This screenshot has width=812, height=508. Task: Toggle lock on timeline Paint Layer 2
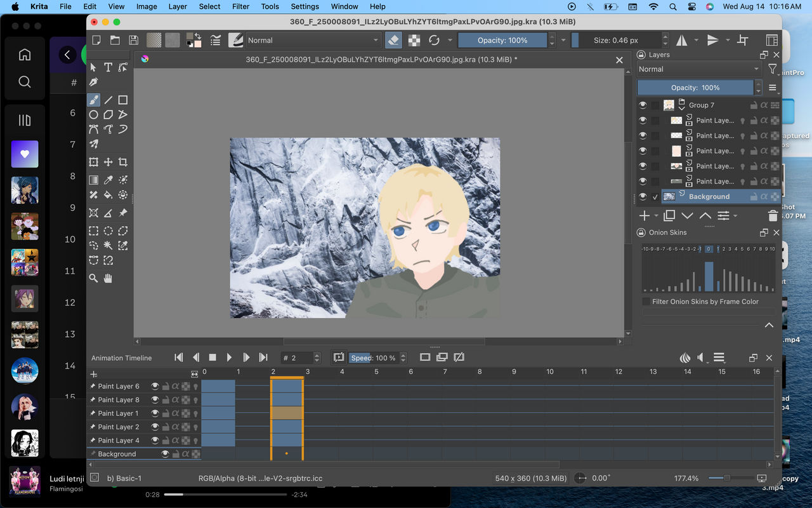click(166, 427)
